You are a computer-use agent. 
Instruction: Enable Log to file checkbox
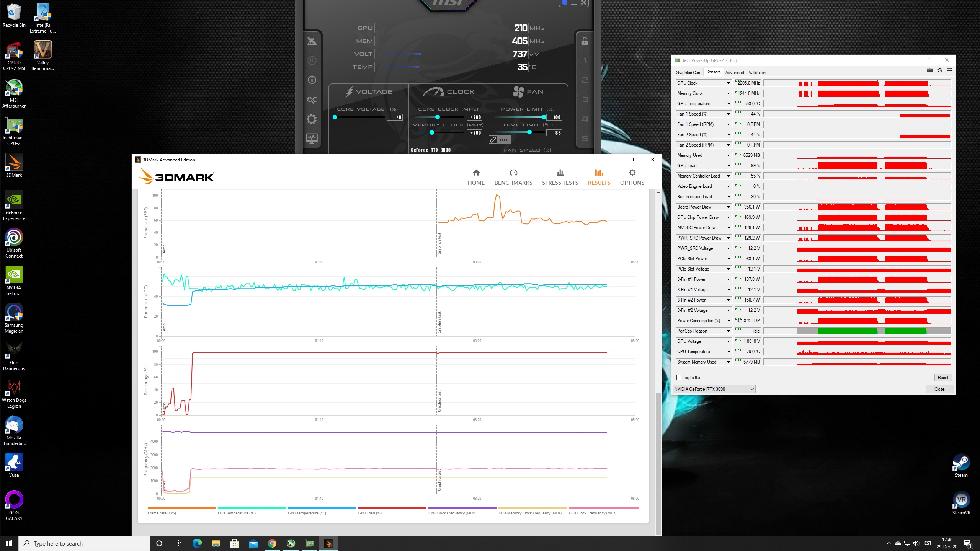(679, 378)
